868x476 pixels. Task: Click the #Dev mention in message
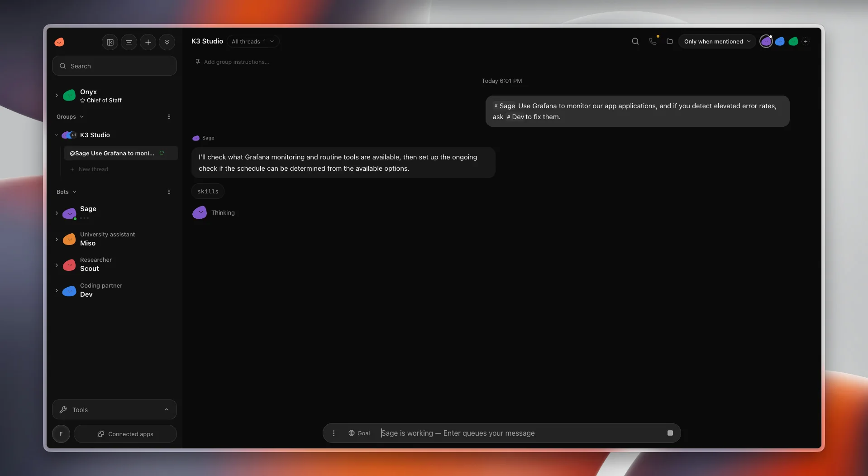[515, 117]
